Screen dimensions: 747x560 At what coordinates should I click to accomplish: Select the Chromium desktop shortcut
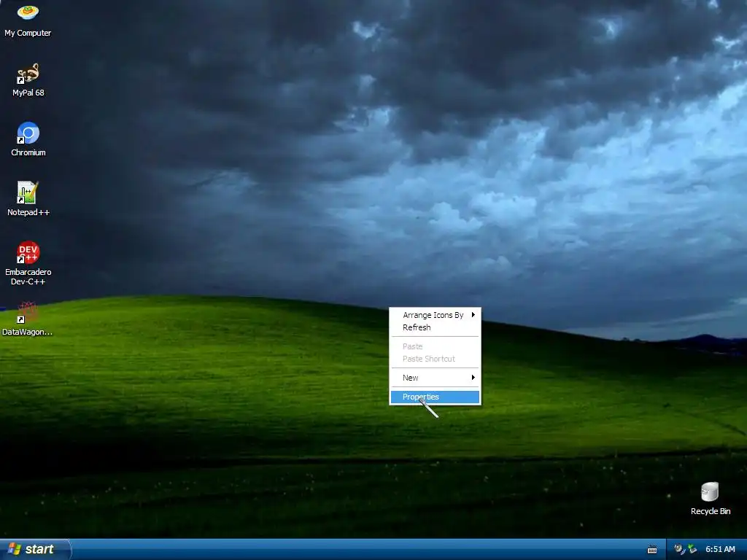28,139
